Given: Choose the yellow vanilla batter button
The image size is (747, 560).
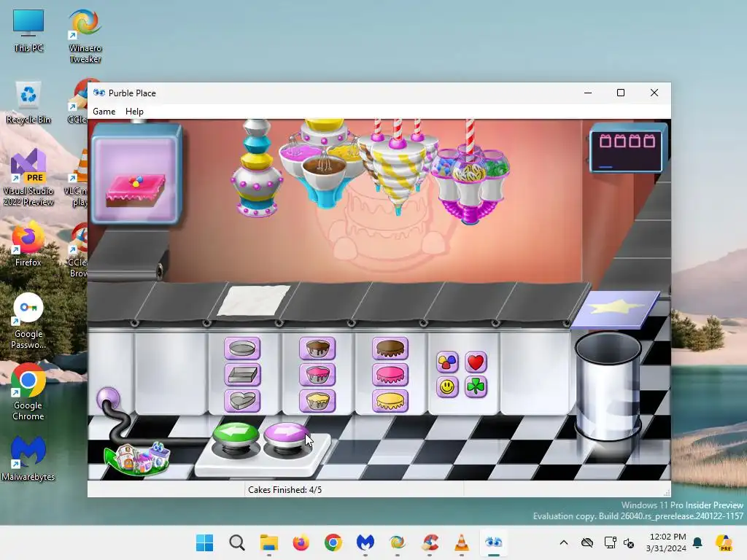Looking at the screenshot, I should [317, 401].
